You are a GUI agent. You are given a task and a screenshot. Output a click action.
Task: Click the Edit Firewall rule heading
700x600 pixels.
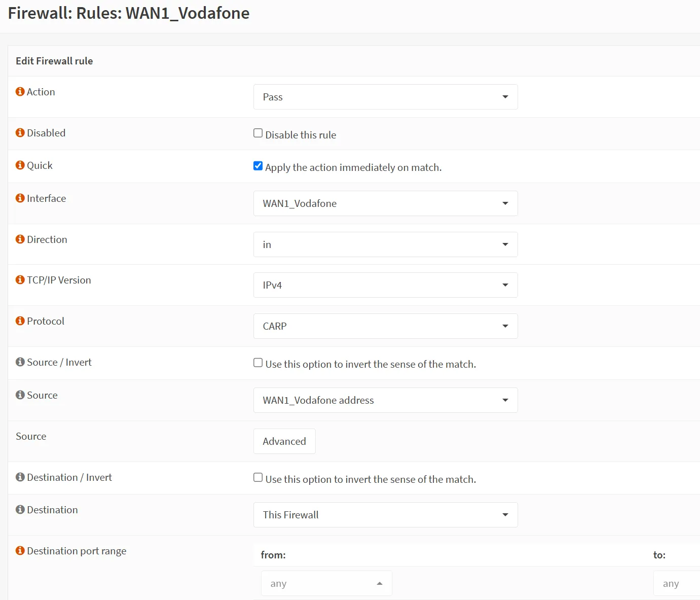coord(54,61)
